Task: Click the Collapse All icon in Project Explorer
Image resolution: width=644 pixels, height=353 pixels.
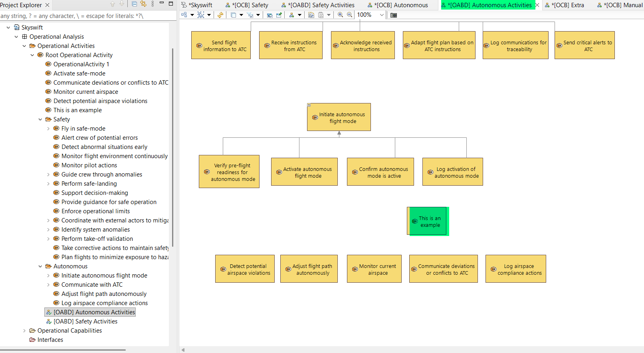Action: coord(134,4)
